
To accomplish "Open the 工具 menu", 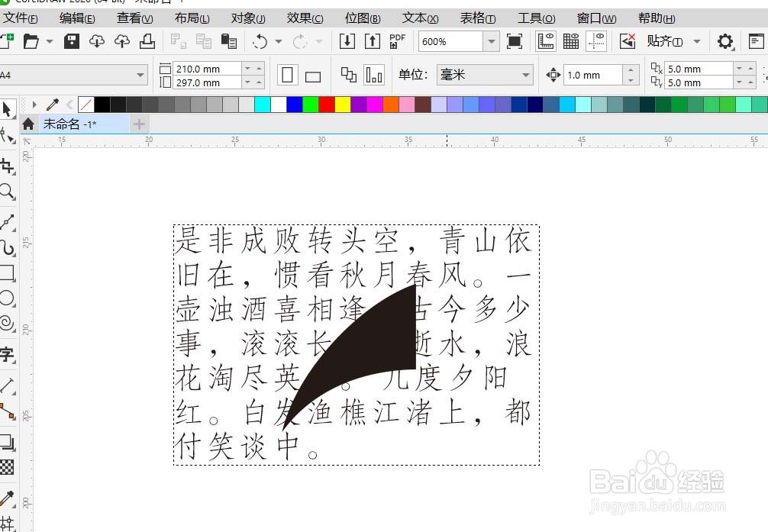I will pyautogui.click(x=537, y=18).
